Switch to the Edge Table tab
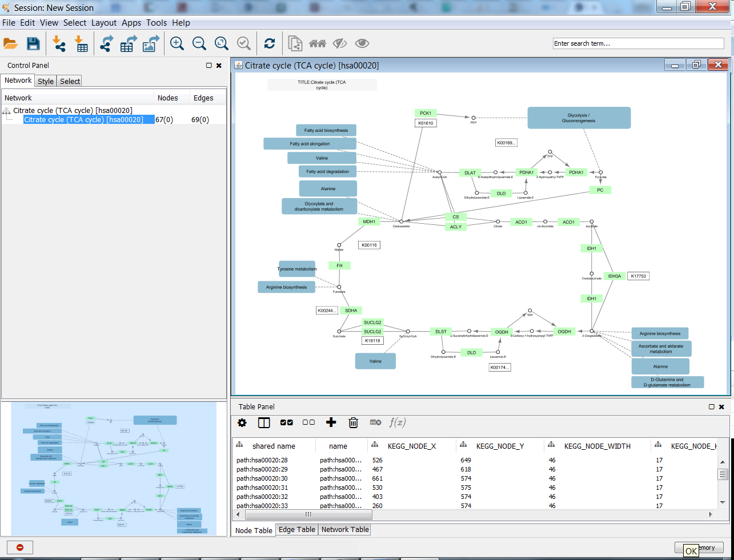 click(297, 530)
